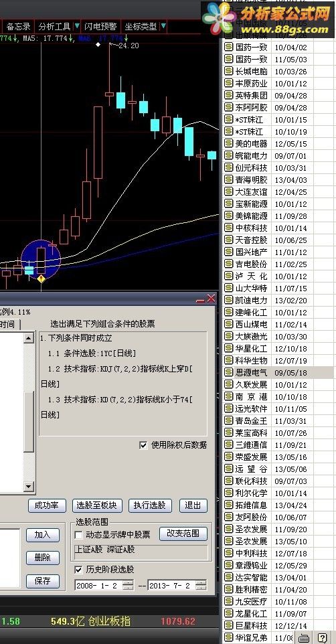The image size is (336, 644).
Task: Select the 科华生物 row
Action: [279, 361]
